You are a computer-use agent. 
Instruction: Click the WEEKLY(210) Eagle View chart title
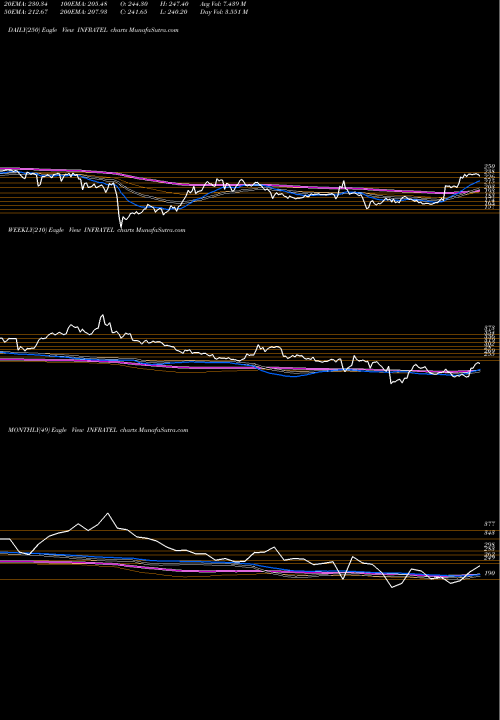(x=96, y=230)
